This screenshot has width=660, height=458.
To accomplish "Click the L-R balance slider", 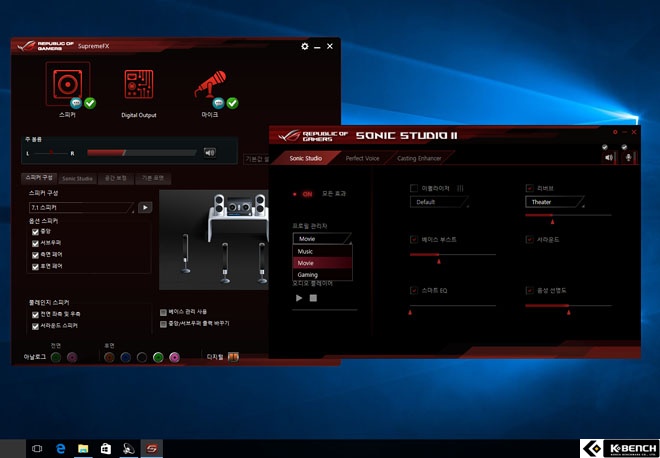I will 51,153.
